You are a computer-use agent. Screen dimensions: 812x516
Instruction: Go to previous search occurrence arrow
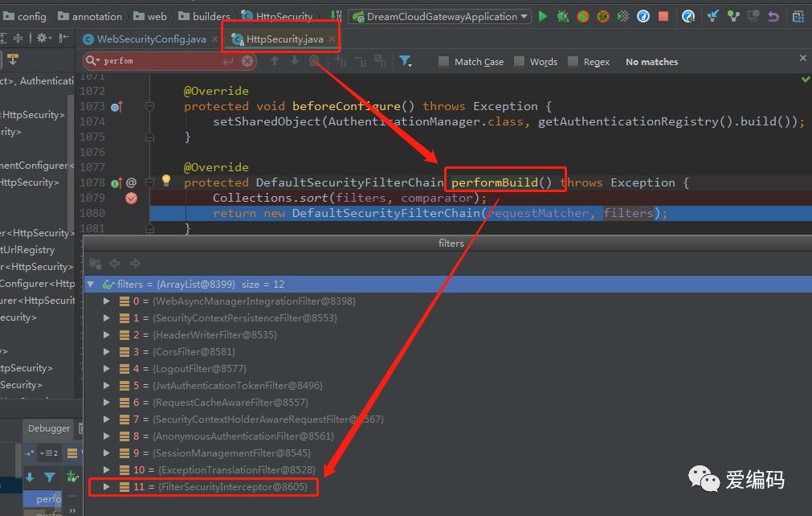(275, 61)
